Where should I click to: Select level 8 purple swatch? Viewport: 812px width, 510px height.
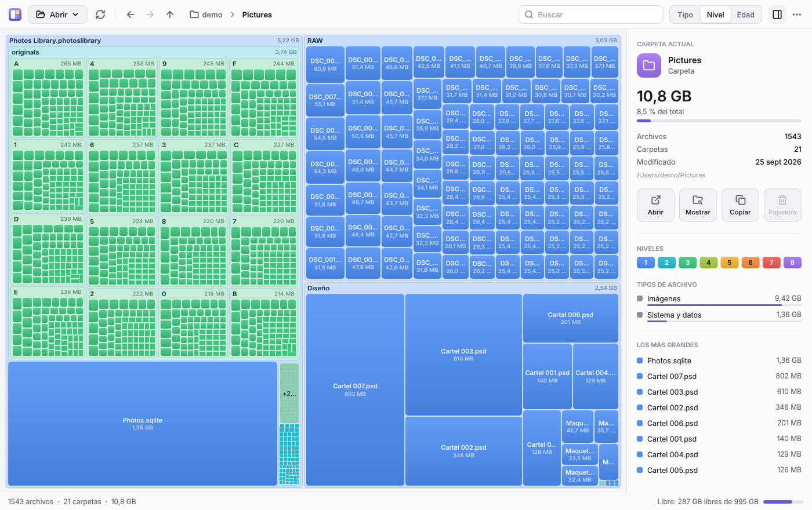point(792,263)
